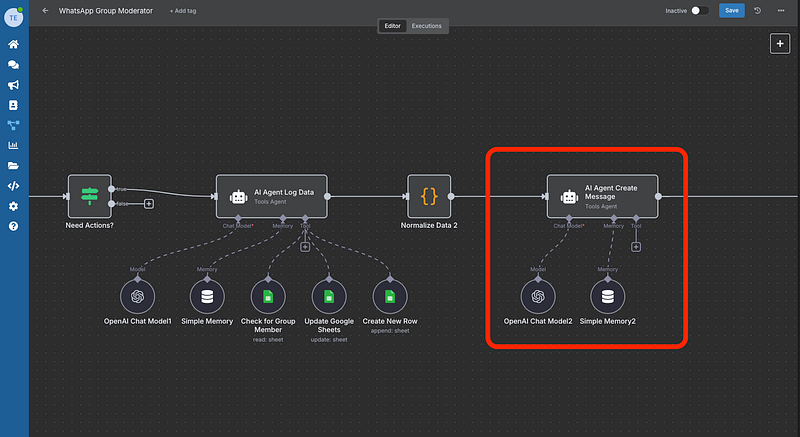Click the code brackets sidebar icon
This screenshot has width=800, height=437.
13,185
